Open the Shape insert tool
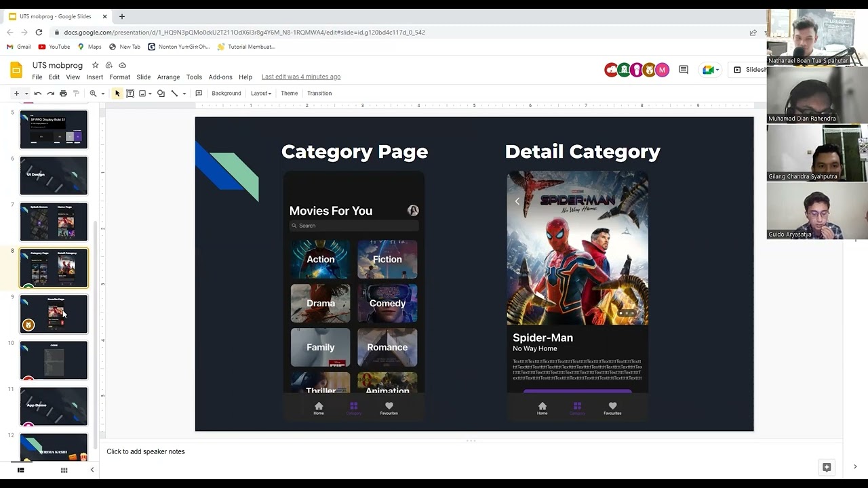The image size is (868, 488). [x=161, y=94]
